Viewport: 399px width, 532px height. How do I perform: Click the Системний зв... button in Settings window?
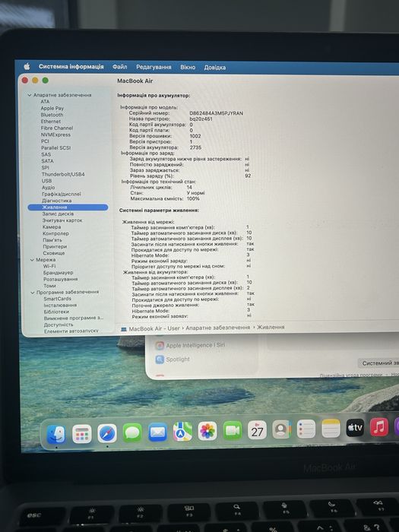point(378,363)
